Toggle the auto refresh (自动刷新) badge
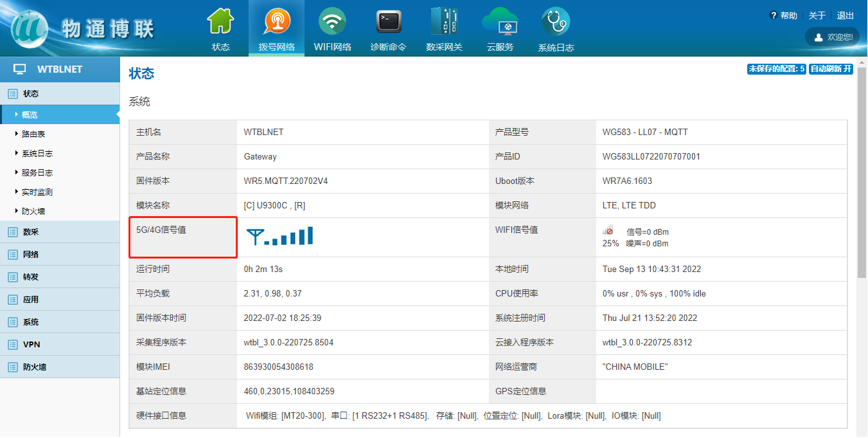 (831, 69)
